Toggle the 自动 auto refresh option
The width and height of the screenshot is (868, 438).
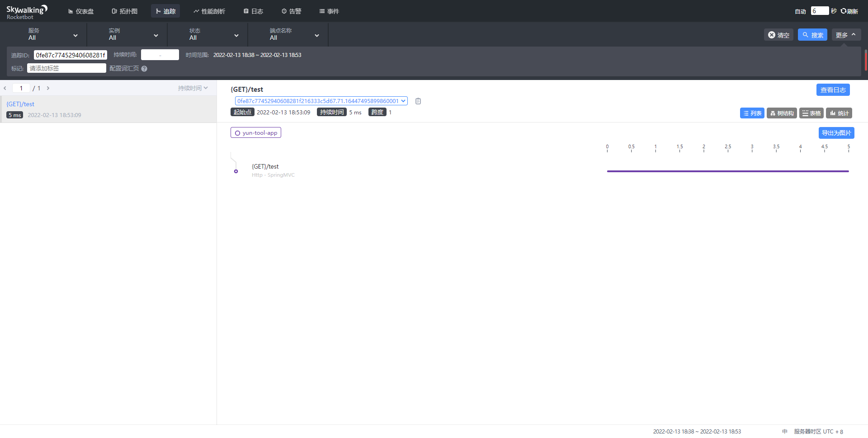pyautogui.click(x=800, y=11)
